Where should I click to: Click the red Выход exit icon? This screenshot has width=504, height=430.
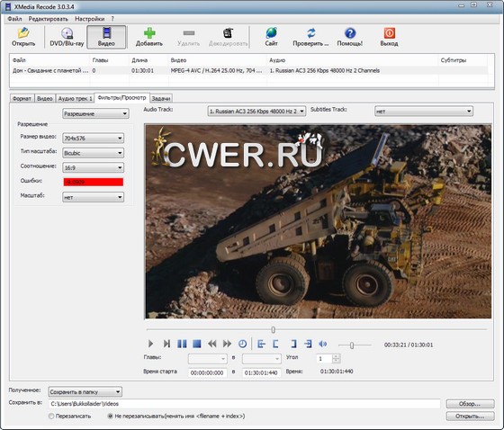(389, 37)
